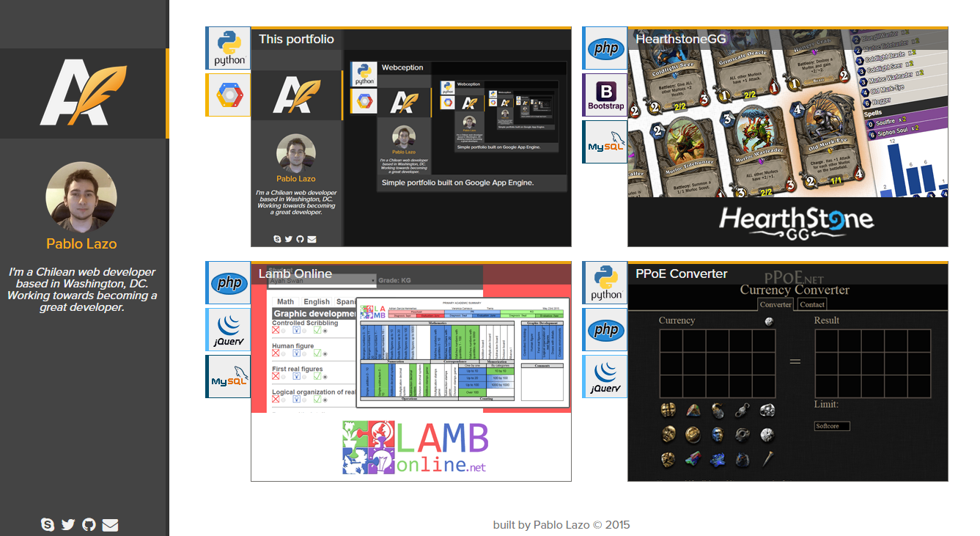Choose the PHP icon beside Lamb Online
The height and width of the screenshot is (536, 980).
click(228, 283)
